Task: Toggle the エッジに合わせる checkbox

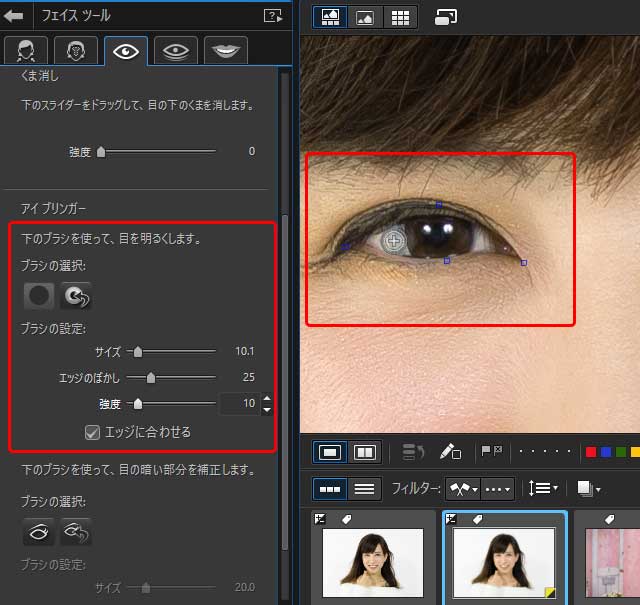Action: click(92, 432)
